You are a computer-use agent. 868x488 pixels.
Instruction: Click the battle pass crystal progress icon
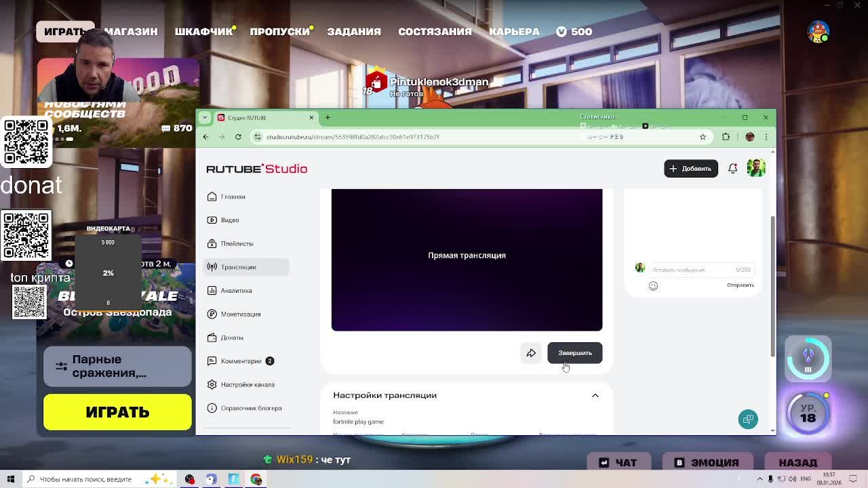pos(808,359)
